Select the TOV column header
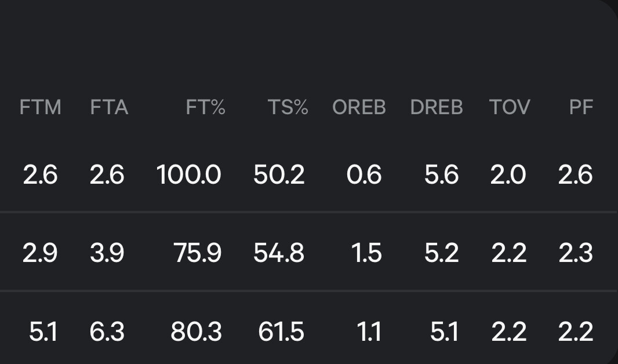Screen dimensions: 618x364 coord(510,107)
